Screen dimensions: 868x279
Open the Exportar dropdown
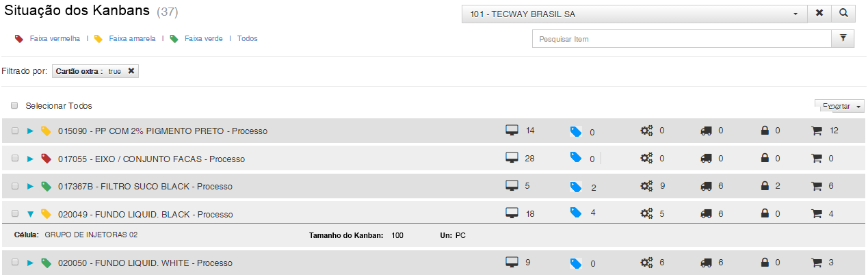tap(840, 106)
